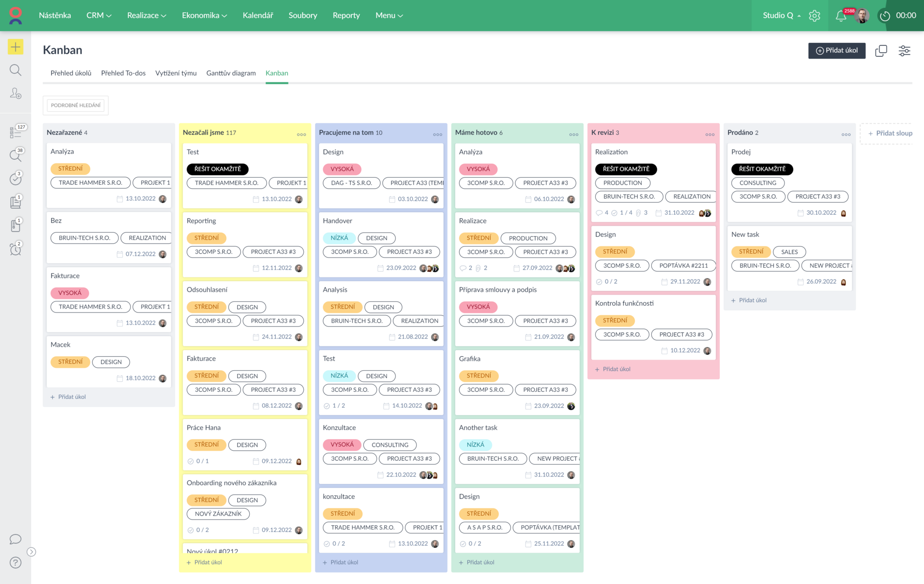This screenshot has height=584, width=924.
Task: Click the help question mark icon
Action: point(15,562)
